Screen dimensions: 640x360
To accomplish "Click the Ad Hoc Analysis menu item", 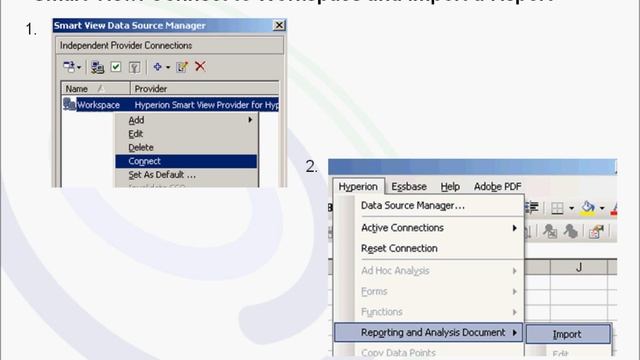I will 429,271.
